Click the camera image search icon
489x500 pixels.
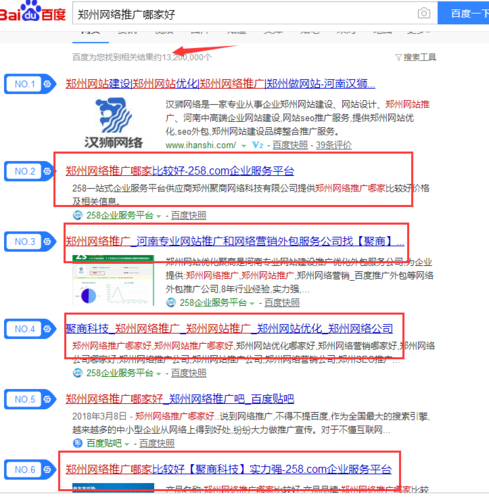pos(424,13)
